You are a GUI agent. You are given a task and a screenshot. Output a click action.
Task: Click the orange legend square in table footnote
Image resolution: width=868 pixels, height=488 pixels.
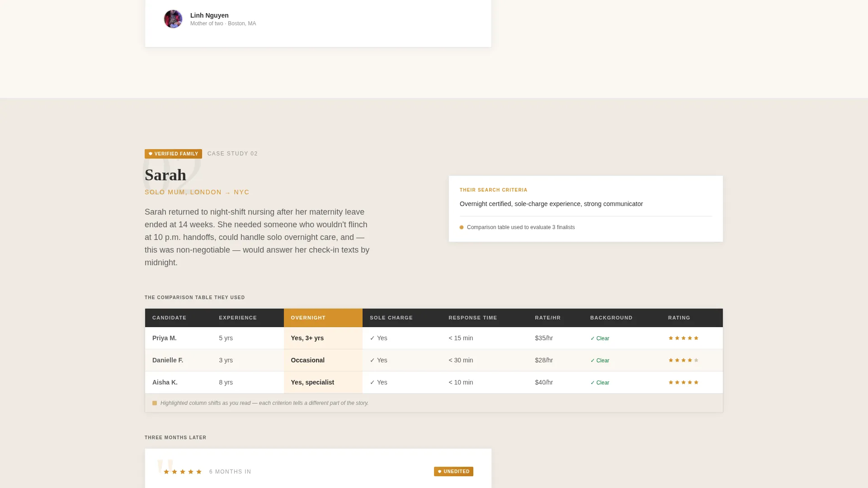(155, 403)
